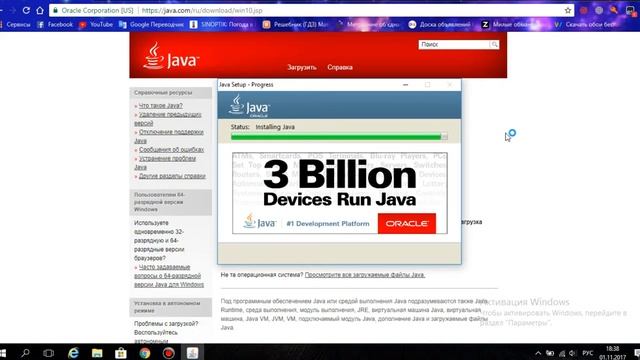Open the FAQ link about 64-разрядной версии Java
The width and height of the screenshot is (640, 360).
169,276
